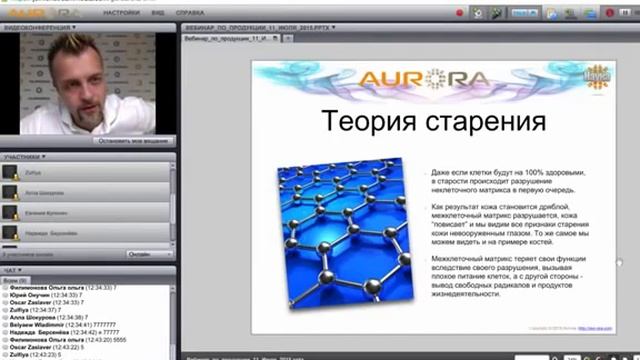Click the page number field below presentation
This screenshot has height=360, width=640.
coord(531,358)
